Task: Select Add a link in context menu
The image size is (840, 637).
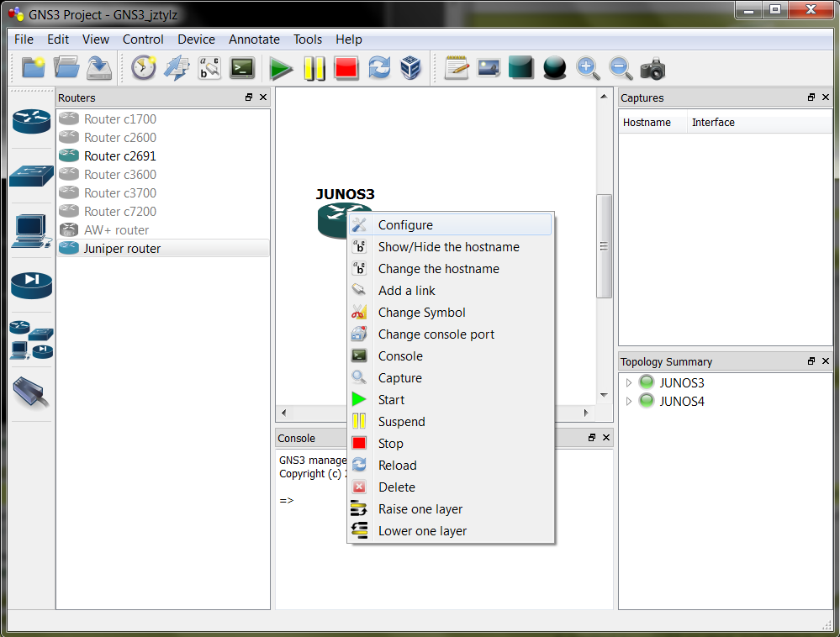Action: [451, 291]
